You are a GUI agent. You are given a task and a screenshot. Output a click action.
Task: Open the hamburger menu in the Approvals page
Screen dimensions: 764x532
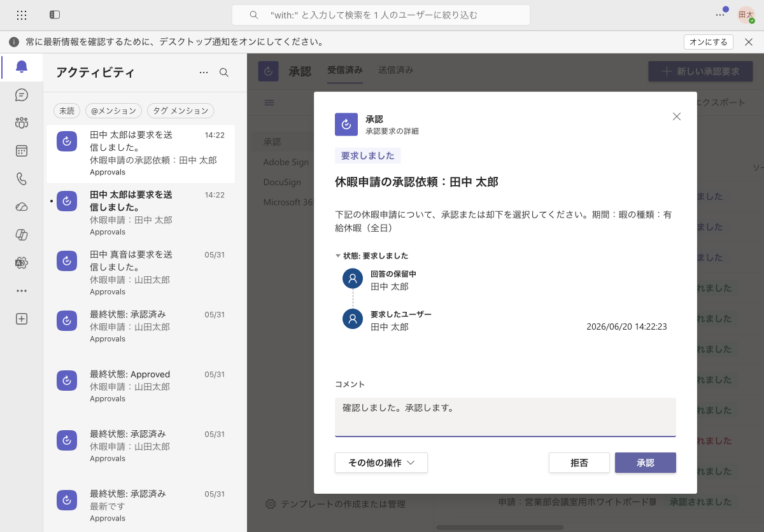(x=269, y=102)
